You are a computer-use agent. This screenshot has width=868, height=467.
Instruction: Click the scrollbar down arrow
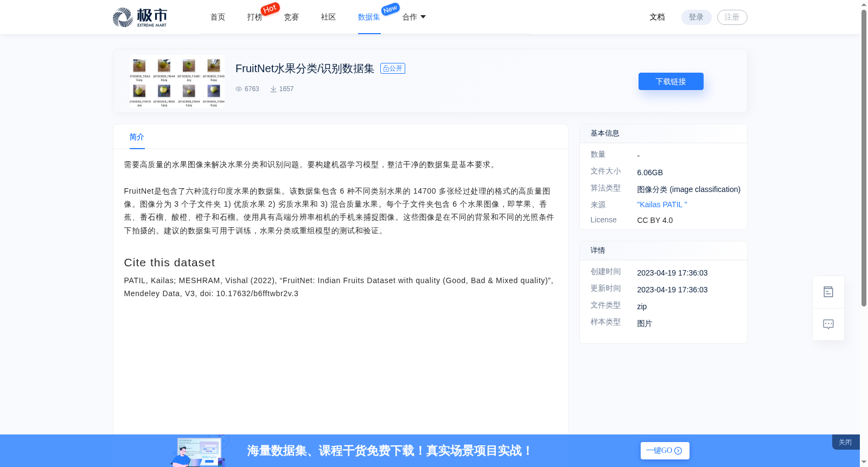pos(864,463)
